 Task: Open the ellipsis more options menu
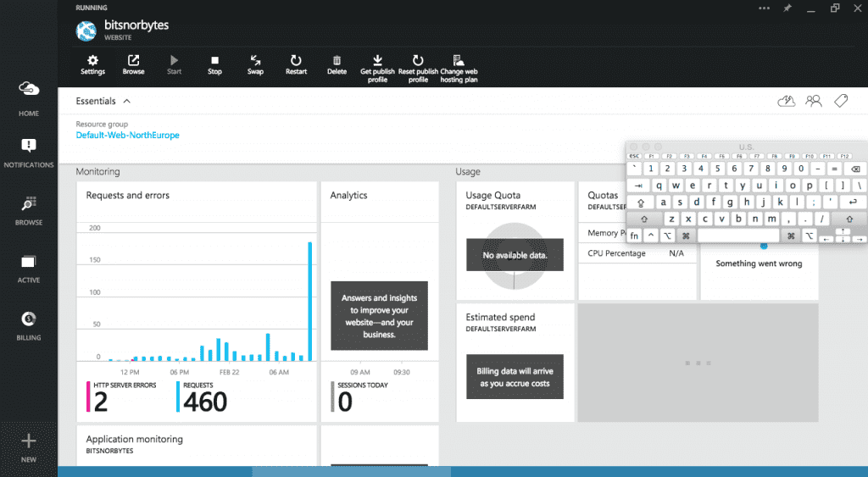(x=764, y=8)
